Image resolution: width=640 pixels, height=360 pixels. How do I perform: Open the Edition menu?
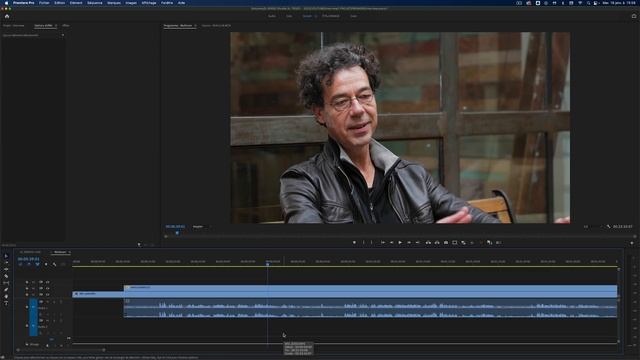pyautogui.click(x=60, y=3)
